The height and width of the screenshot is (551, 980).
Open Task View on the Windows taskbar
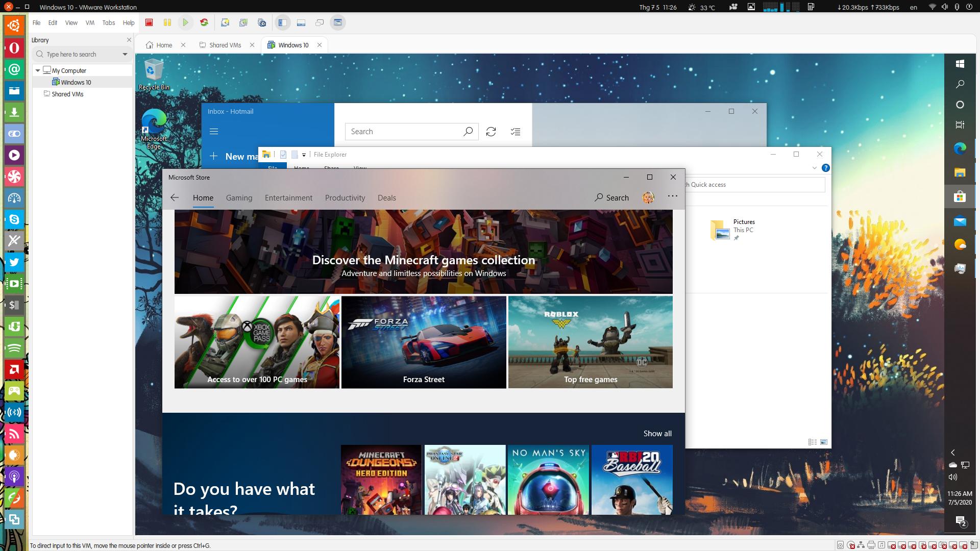coord(960,124)
